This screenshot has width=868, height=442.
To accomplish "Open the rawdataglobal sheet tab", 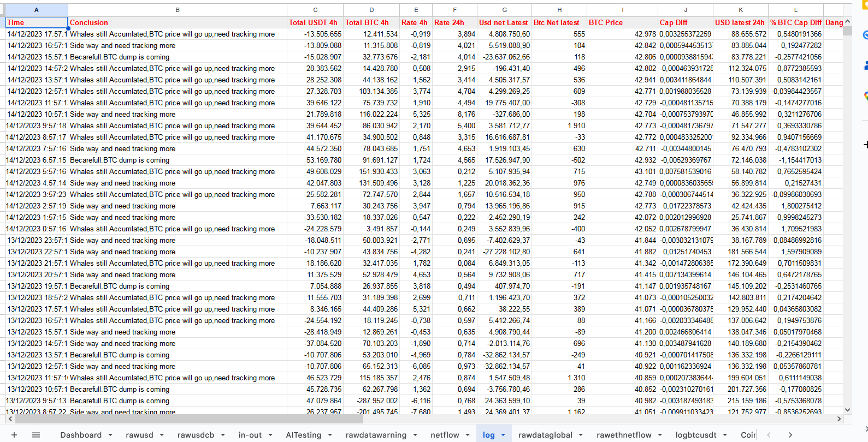I will 545,435.
